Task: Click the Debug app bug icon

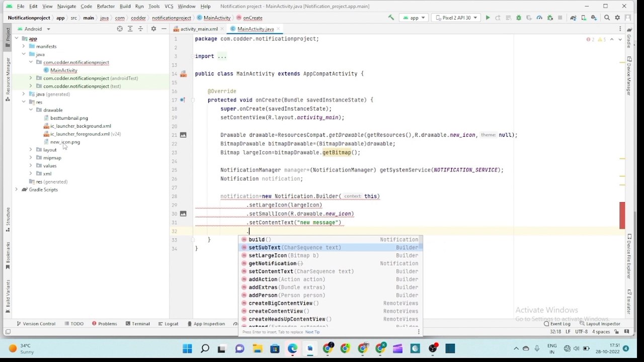Action: (x=518, y=18)
